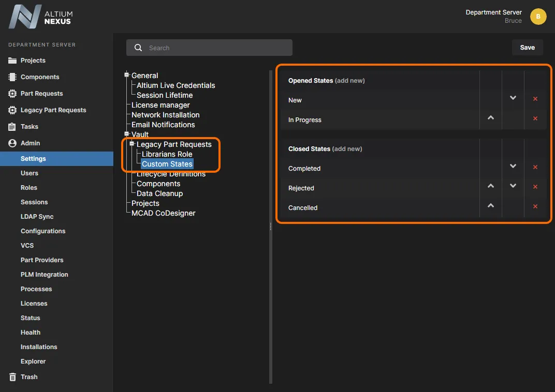Add new state under Opened States
Viewport: 555px width, 392px height.
[x=349, y=81]
